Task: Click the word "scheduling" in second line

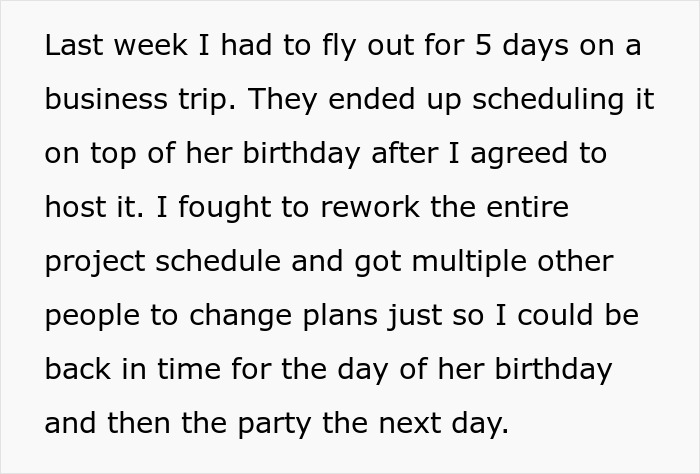Action: (x=548, y=99)
